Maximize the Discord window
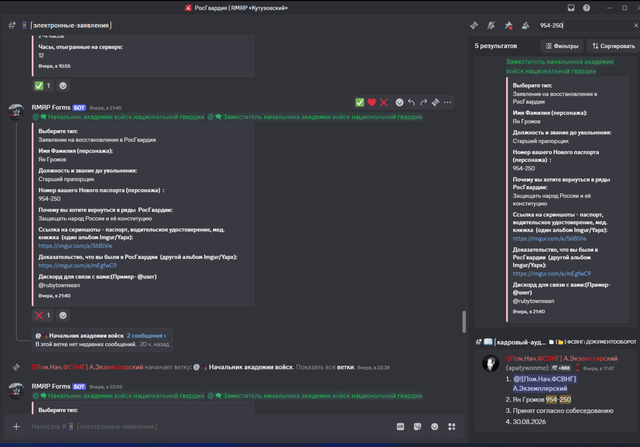Screen dimensions: 640x447 pyautogui.click(x=624, y=8)
